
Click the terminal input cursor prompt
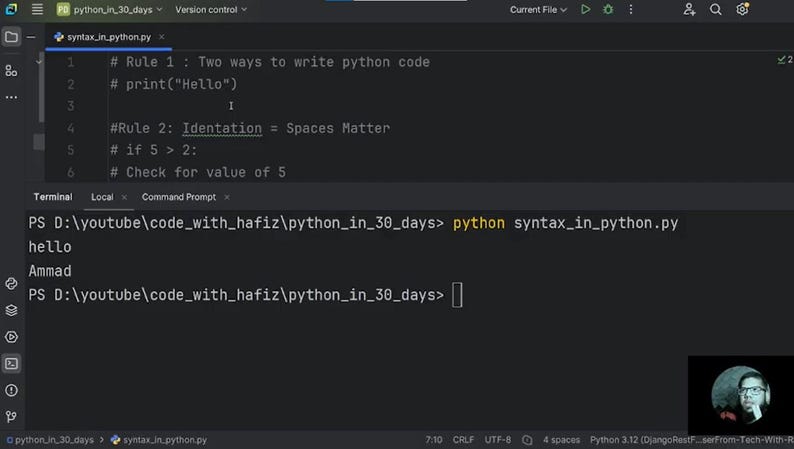(x=457, y=295)
